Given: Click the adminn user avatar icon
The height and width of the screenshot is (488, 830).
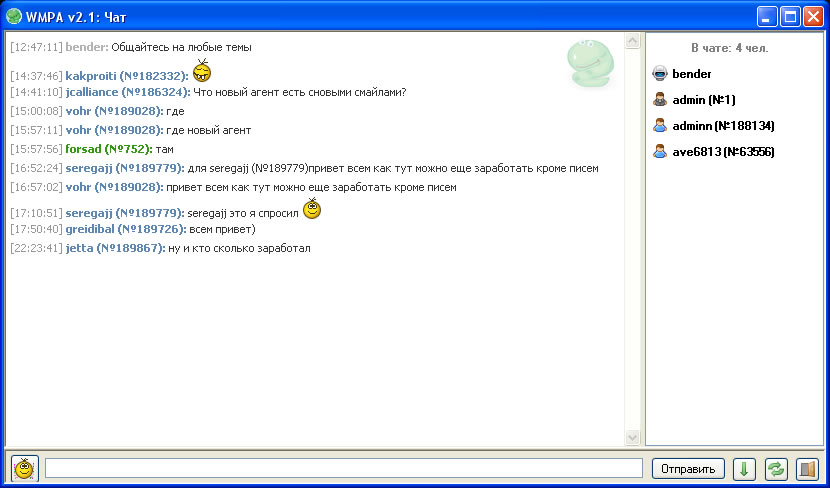Looking at the screenshot, I should (x=660, y=125).
